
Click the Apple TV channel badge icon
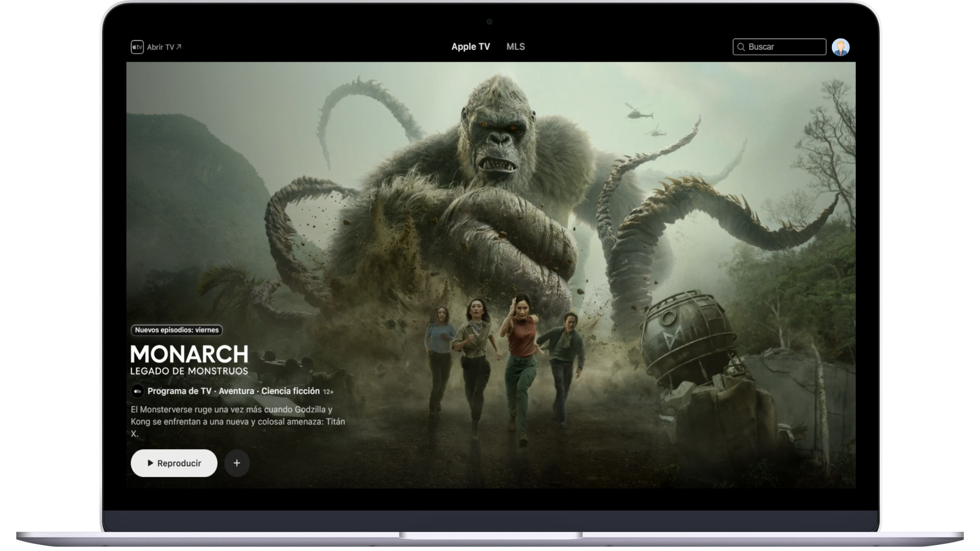137,391
